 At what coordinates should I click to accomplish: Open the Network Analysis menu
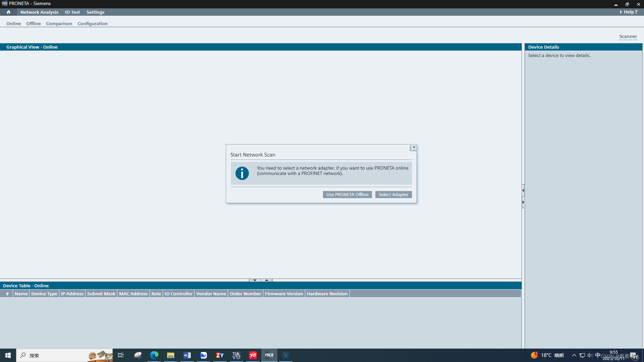pyautogui.click(x=39, y=12)
